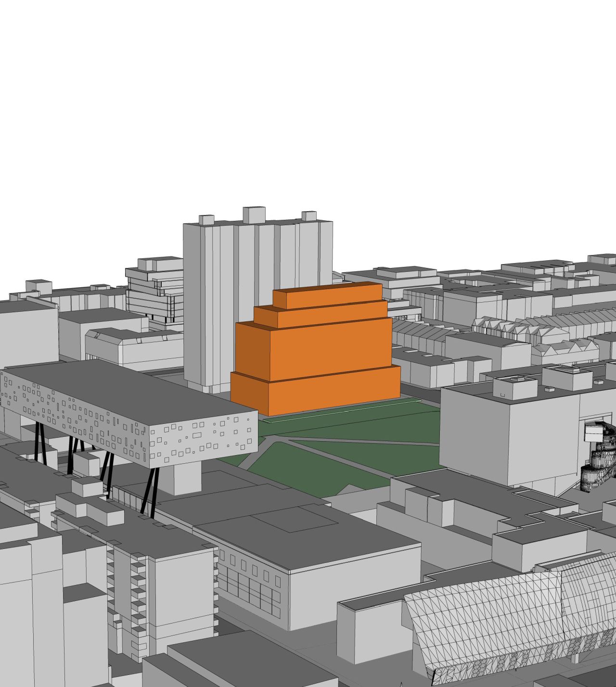Click the empty white sky to deselect
The height and width of the screenshot is (687, 616).
point(308,96)
